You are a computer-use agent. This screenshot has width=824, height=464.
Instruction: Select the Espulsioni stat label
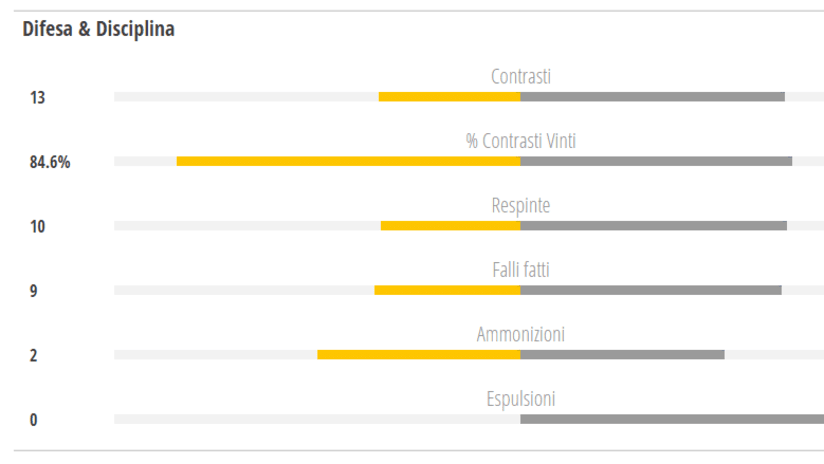point(521,399)
